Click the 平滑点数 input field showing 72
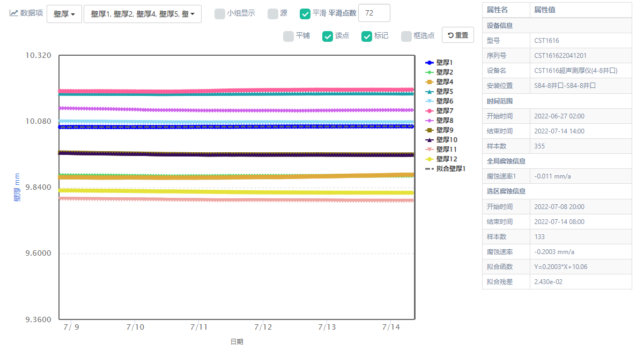 pyautogui.click(x=374, y=13)
